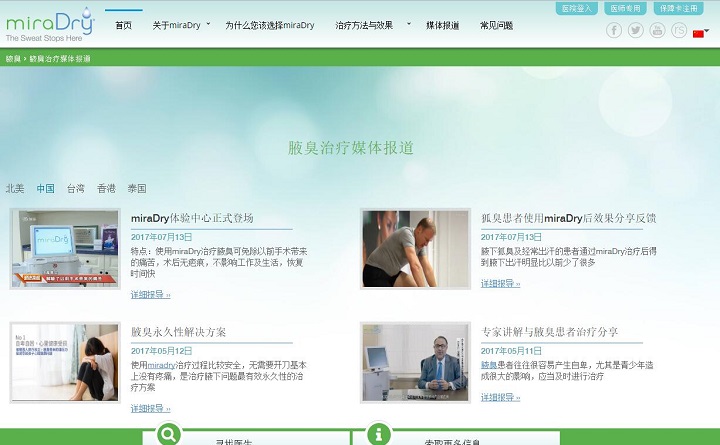Open the RealSelf 'rs' circle icon
The height and width of the screenshot is (445, 720).
(x=679, y=30)
